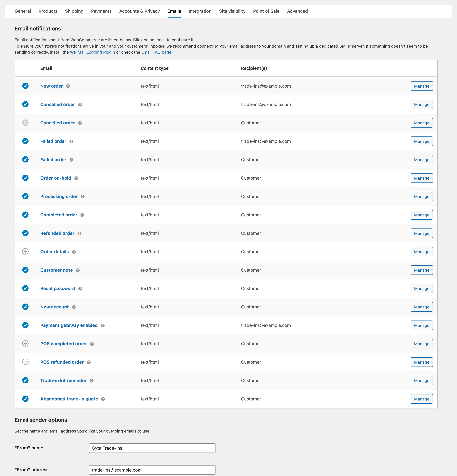The height and width of the screenshot is (476, 457).
Task: Show help tooltip for POS completed order
Action: click(x=92, y=344)
